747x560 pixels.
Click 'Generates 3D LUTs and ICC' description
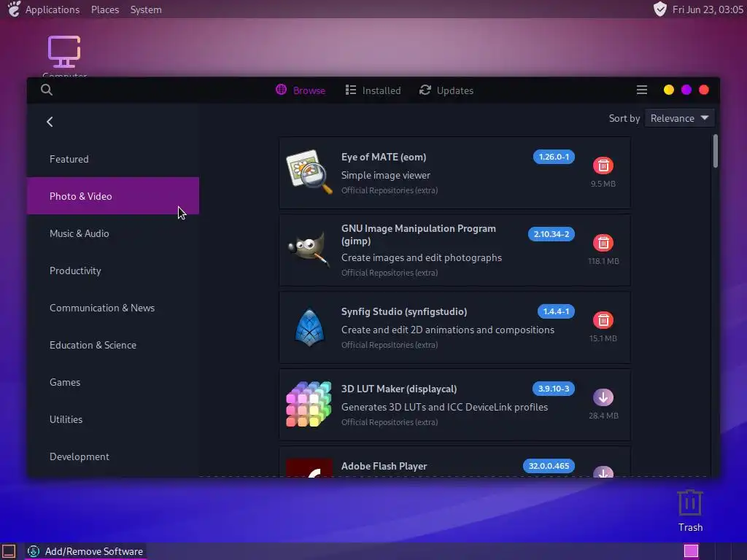point(444,407)
